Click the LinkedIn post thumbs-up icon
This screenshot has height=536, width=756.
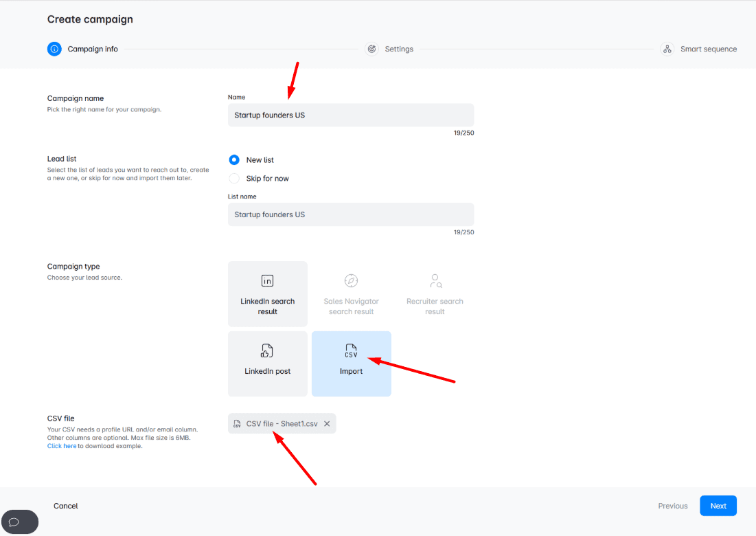[267, 350]
